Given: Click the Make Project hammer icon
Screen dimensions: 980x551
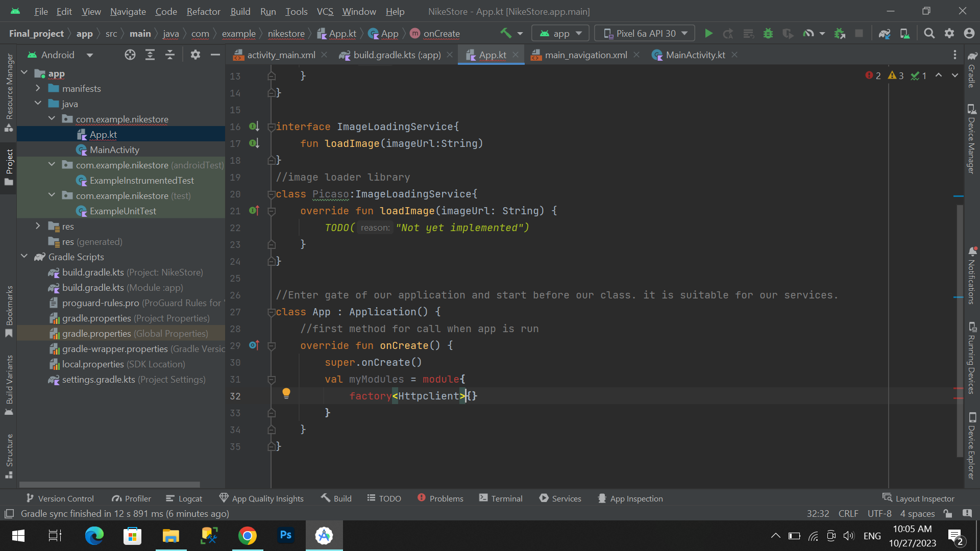Looking at the screenshot, I should pos(506,33).
